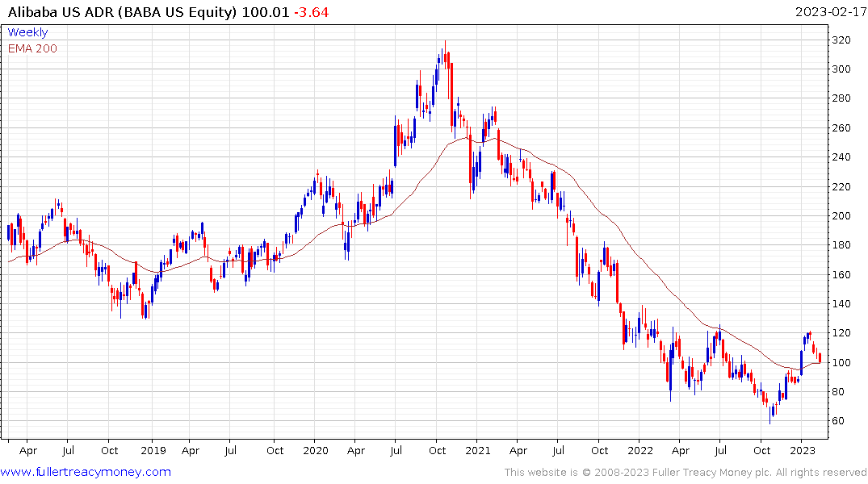Click the 200 price axis label
Screen dimensions: 868x484
[x=841, y=215]
